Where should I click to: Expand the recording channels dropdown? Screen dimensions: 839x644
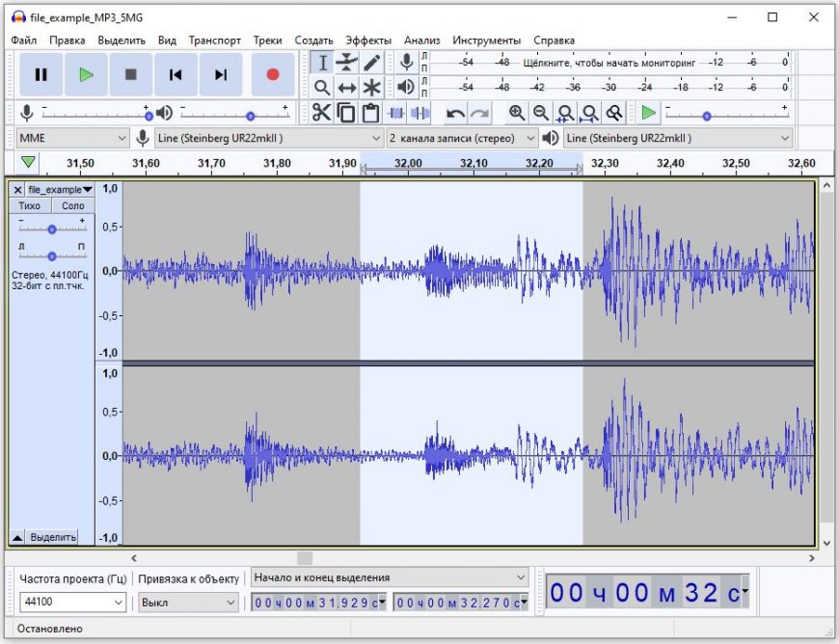point(461,138)
